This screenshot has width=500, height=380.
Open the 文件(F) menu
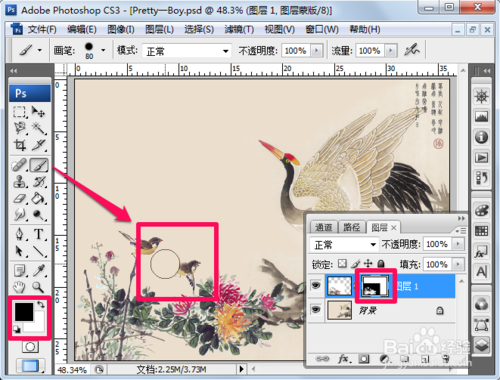[42, 29]
